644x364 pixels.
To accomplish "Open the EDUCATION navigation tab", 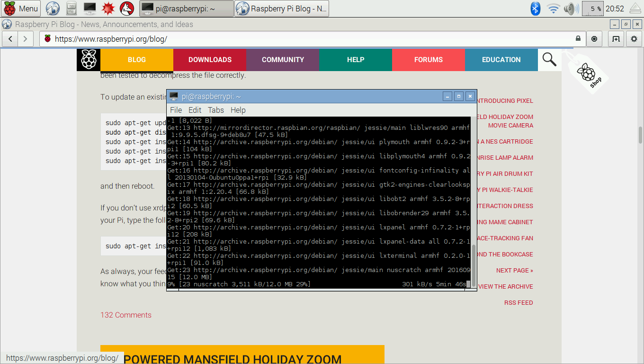I will click(x=501, y=60).
